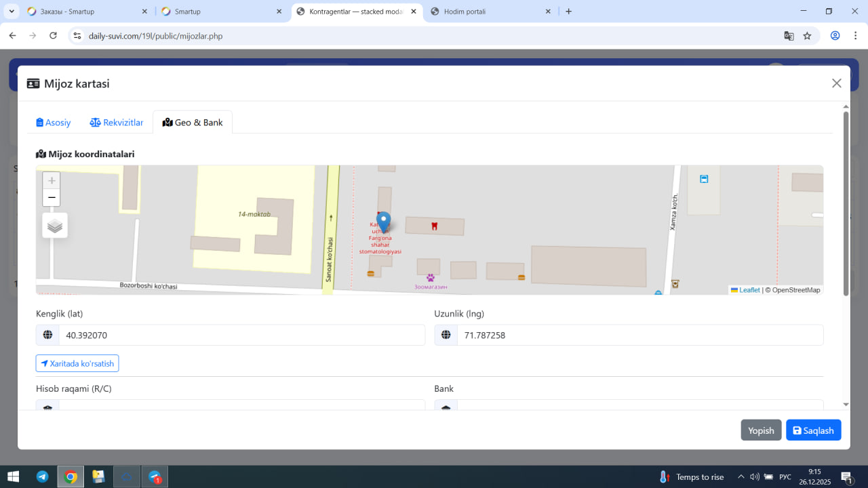Click the pet shop paw icon on map
The width and height of the screenshot is (868, 488).
pos(431,277)
